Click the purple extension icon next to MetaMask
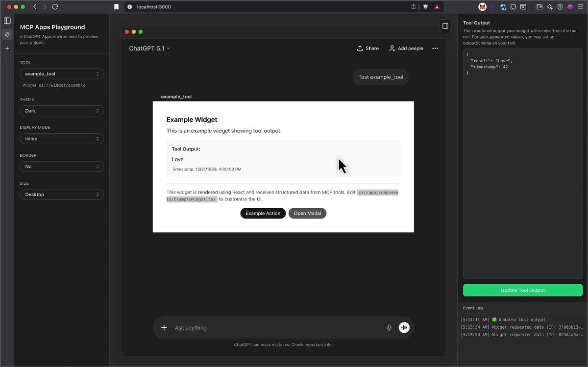588x367 pixels. tap(492, 7)
